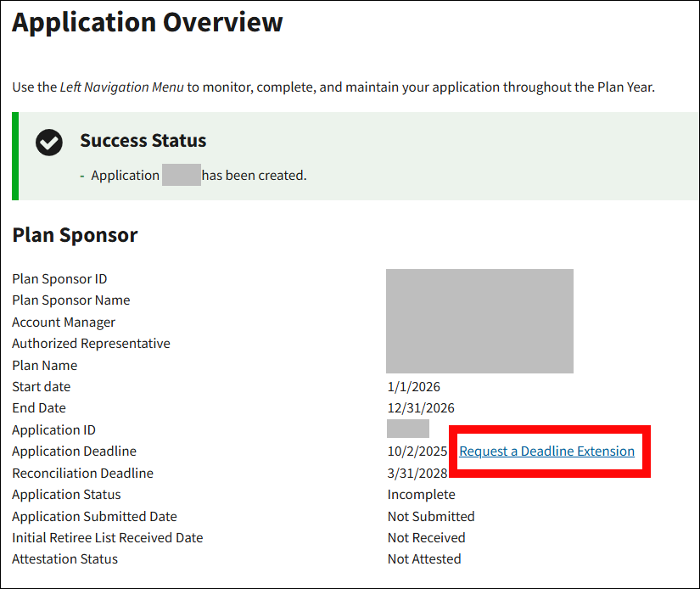Click the Plan Sponsor section heading

tap(75, 235)
